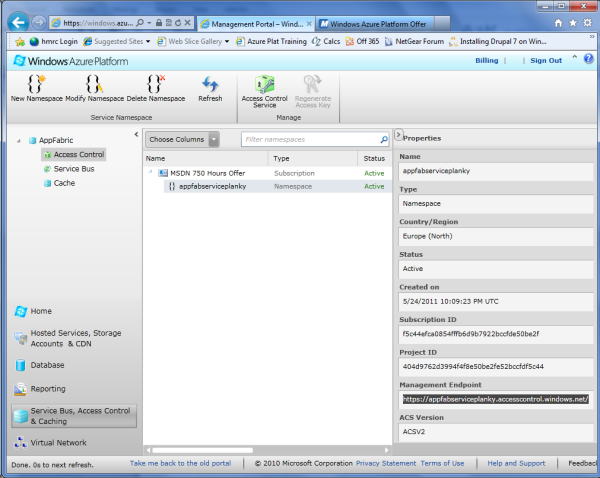This screenshot has height=478, width=600.
Task: Open Virtual Network navigation item
Action: 51,443
